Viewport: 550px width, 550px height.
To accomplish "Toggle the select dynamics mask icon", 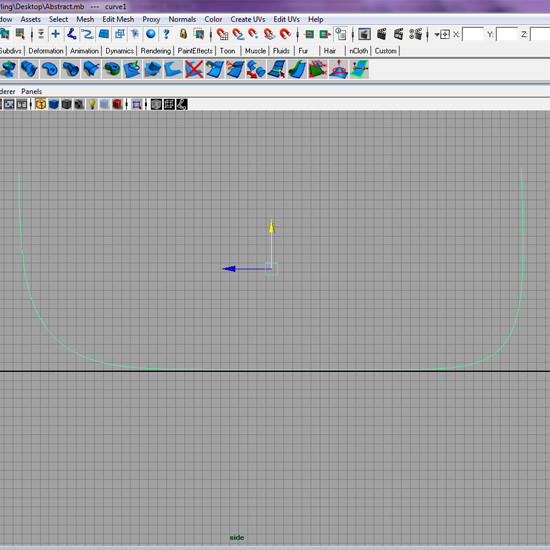I will tap(135, 34).
